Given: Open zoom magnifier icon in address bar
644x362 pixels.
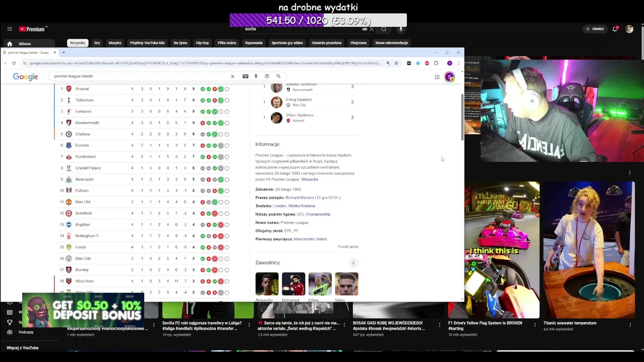Looking at the screenshot, I should pos(388,63).
